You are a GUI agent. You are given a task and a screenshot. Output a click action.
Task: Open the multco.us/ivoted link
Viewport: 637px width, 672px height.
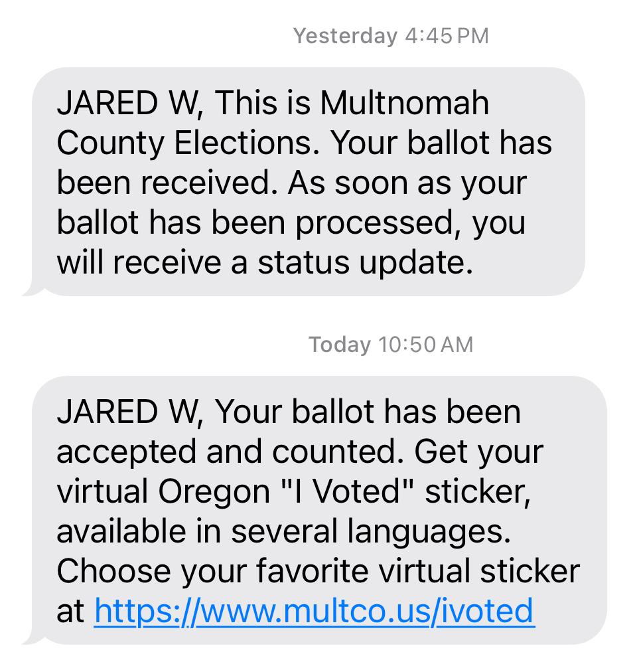(x=314, y=610)
